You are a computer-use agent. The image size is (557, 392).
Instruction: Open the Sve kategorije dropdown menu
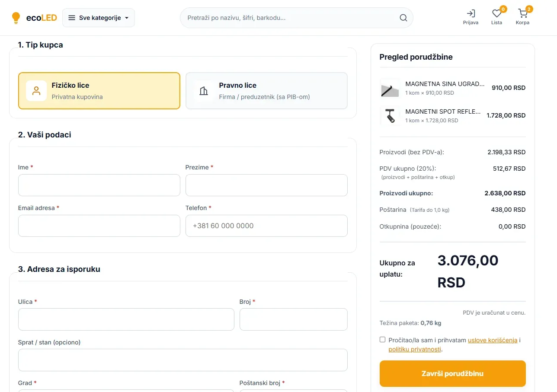(x=99, y=18)
